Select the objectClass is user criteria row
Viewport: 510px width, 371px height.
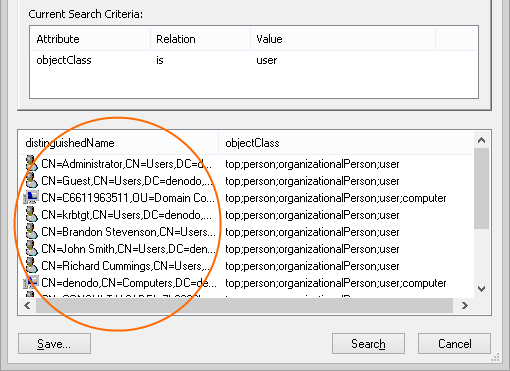(254, 60)
